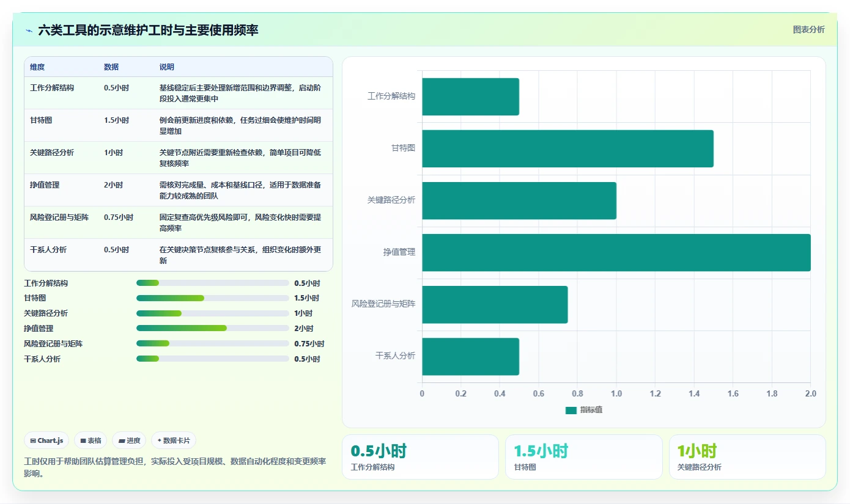Click the lightning icon beside the page title
The height and width of the screenshot is (504, 850).
[29, 30]
